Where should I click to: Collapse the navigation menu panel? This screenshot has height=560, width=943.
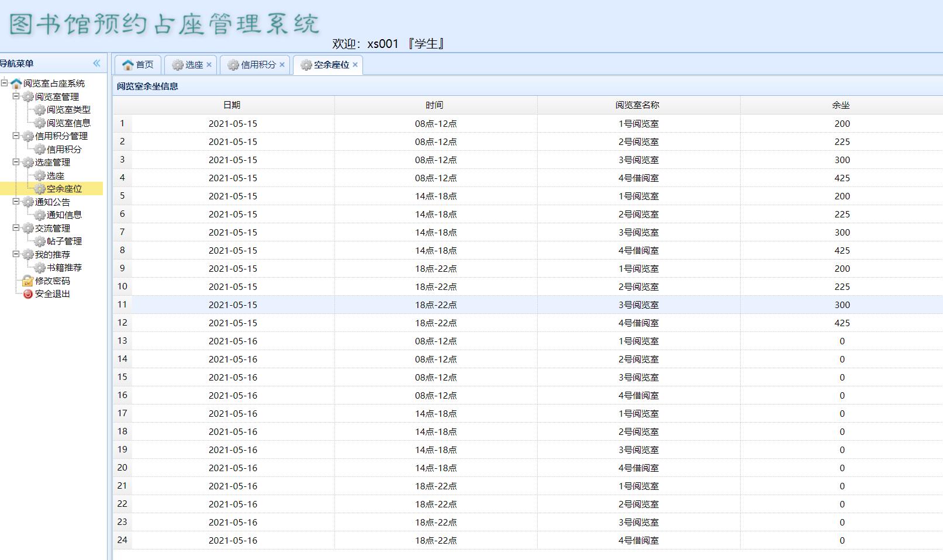(96, 63)
